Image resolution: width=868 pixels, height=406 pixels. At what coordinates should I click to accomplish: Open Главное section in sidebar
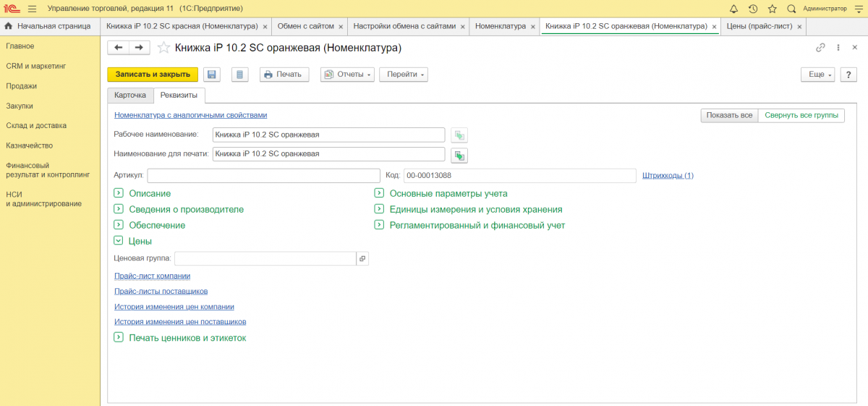(x=20, y=46)
